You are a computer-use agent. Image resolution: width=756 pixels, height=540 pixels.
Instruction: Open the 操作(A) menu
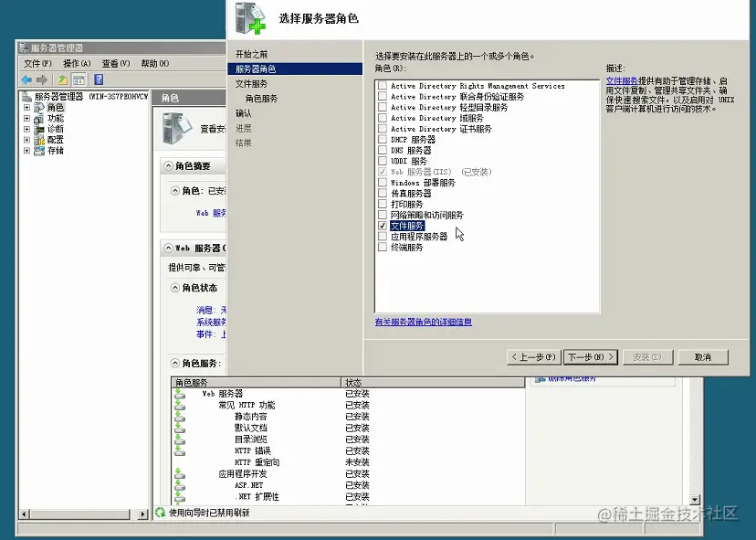point(77,63)
